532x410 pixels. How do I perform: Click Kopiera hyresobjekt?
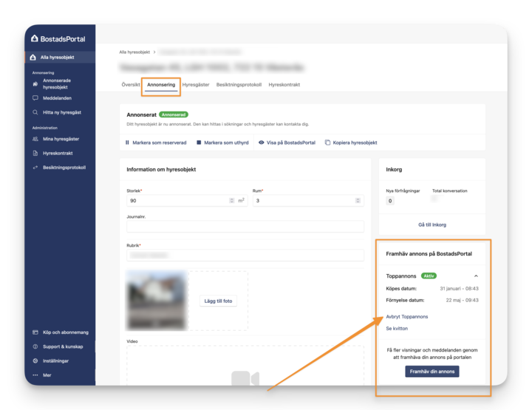click(355, 143)
